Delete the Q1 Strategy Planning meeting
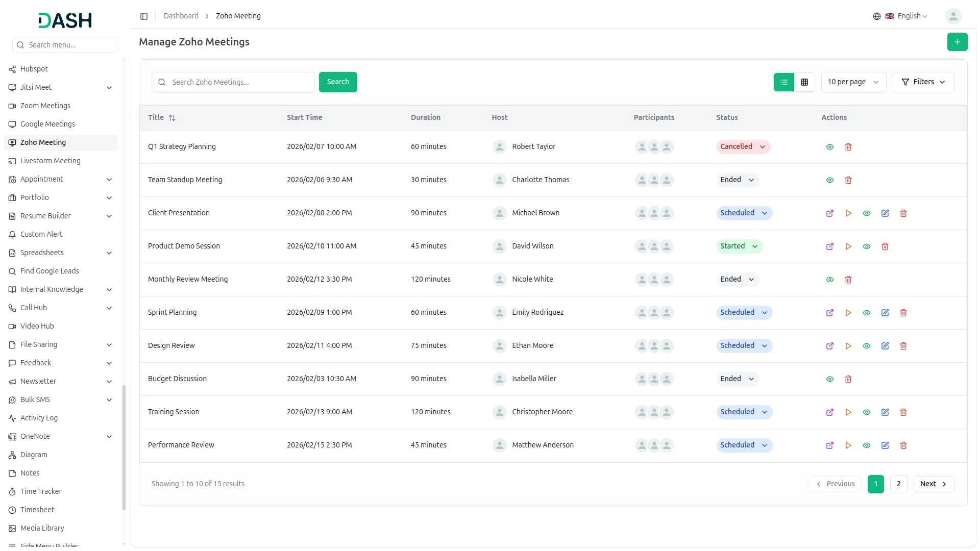980x551 pixels. tap(848, 147)
